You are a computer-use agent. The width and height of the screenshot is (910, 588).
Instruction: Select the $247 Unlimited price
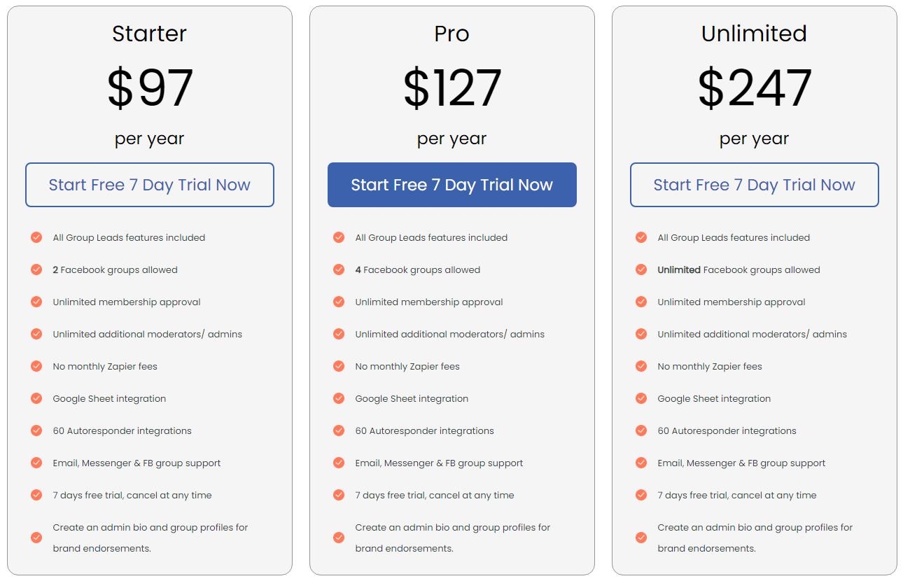(755, 88)
